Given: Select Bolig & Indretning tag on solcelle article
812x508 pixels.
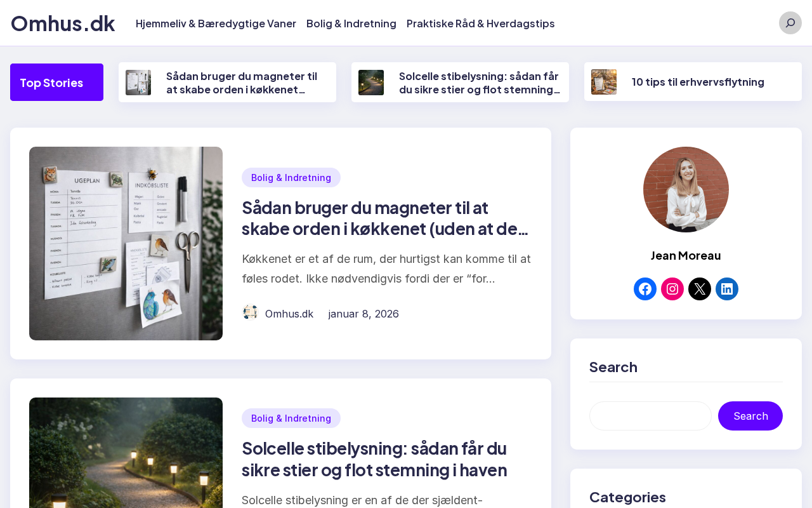Looking at the screenshot, I should (291, 418).
